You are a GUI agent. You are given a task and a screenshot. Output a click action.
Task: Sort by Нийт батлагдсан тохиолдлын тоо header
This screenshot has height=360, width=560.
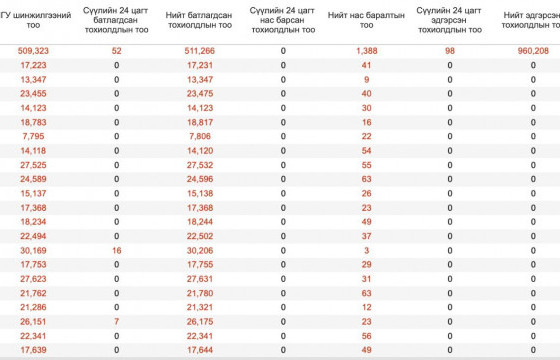coord(200,20)
